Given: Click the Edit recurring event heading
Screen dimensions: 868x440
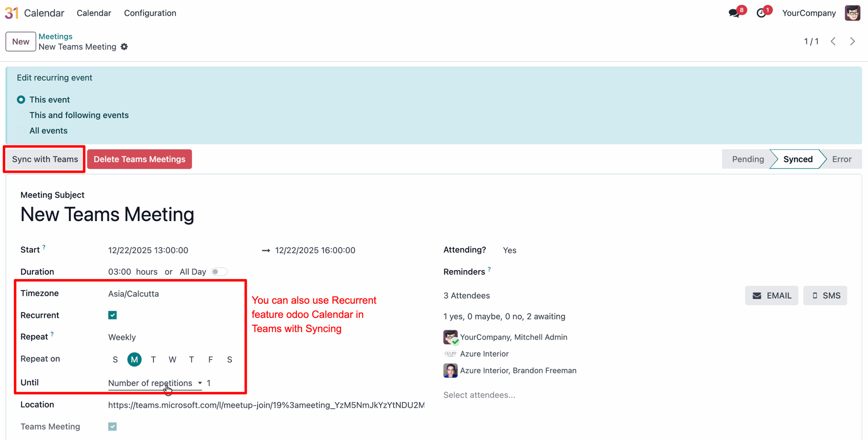Looking at the screenshot, I should pyautogui.click(x=55, y=78).
